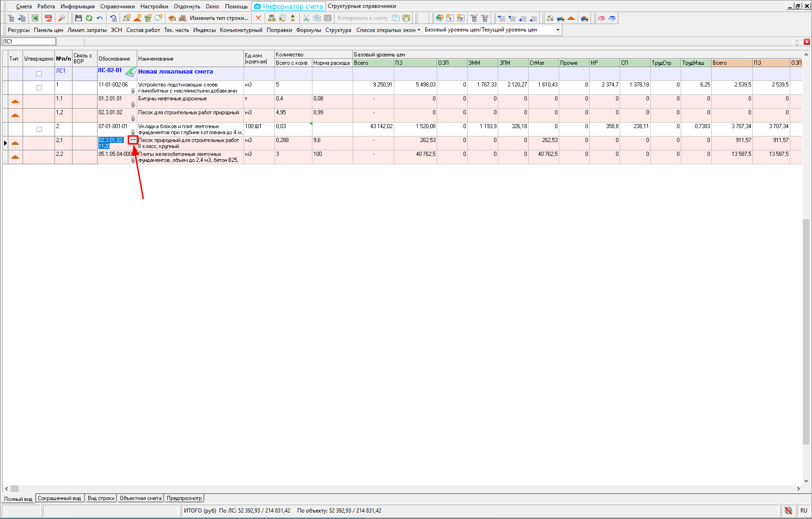Toggle the Утверждено checkbox for position 2
The width and height of the screenshot is (812, 519).
[39, 129]
